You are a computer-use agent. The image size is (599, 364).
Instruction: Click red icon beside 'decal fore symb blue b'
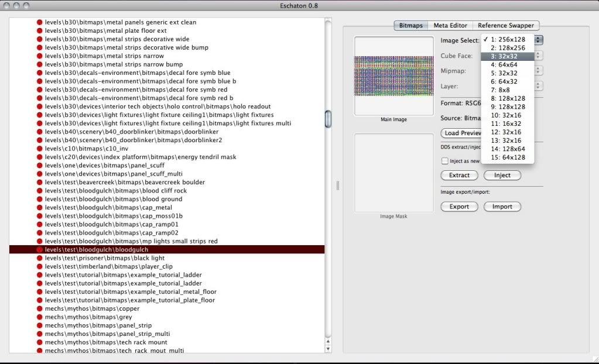click(39, 81)
